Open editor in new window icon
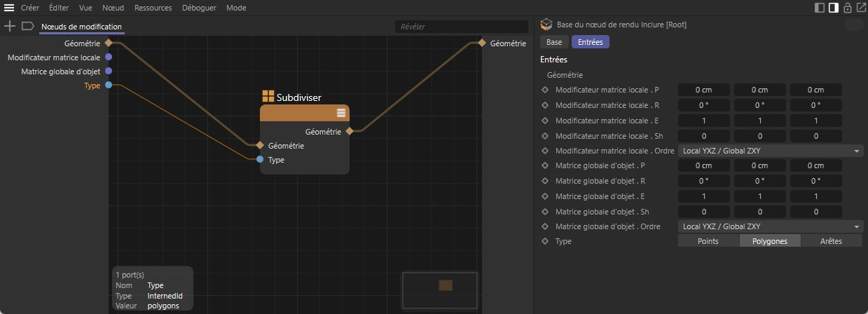Viewport: 868px width, 314px height. (x=860, y=8)
